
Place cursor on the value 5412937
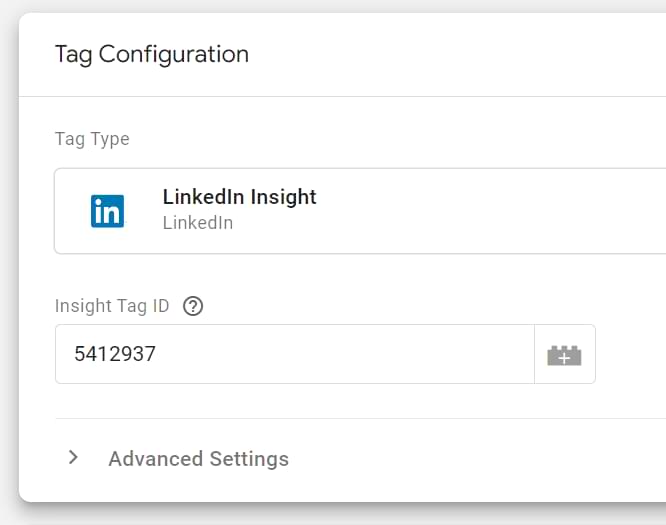[115, 354]
